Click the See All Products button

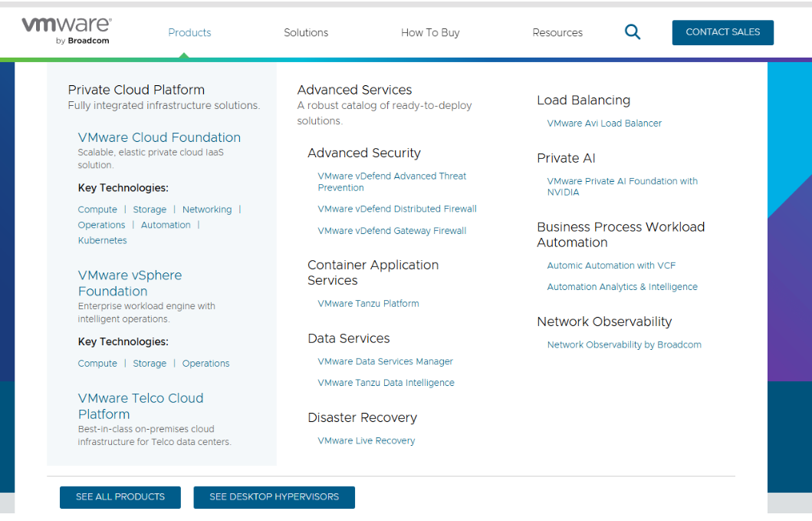coord(120,497)
